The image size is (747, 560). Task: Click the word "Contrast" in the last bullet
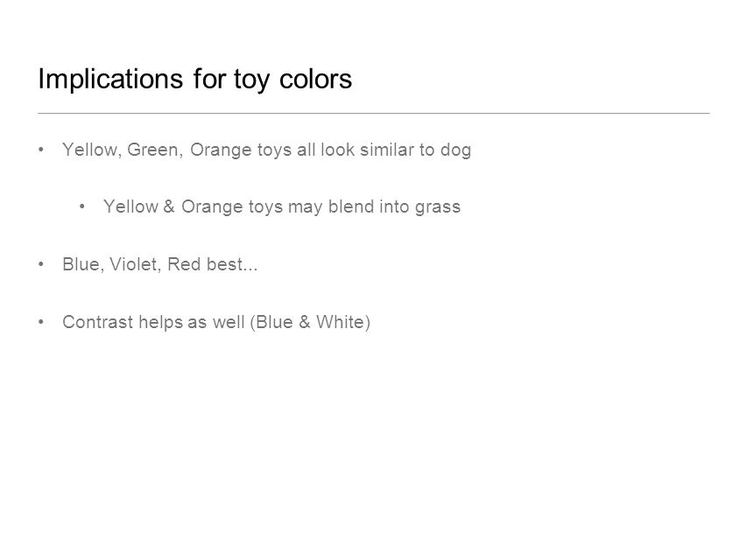pyautogui.click(x=98, y=322)
